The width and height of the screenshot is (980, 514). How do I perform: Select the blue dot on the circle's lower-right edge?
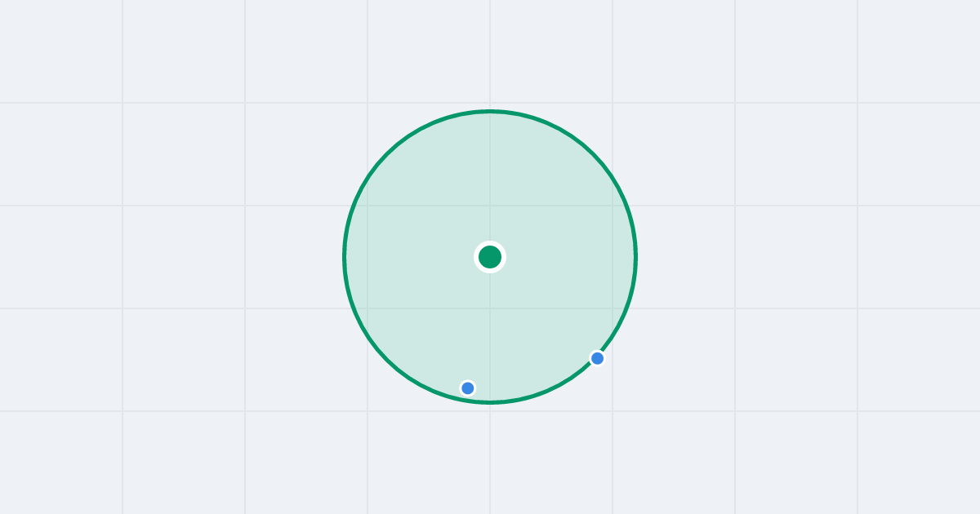(598, 358)
